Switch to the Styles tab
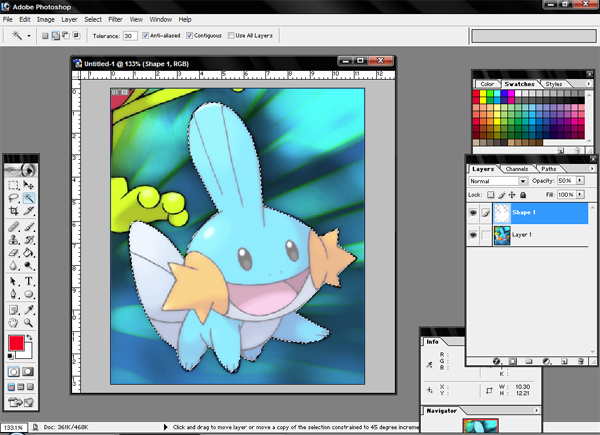Image resolution: width=600 pixels, height=435 pixels. click(x=554, y=84)
